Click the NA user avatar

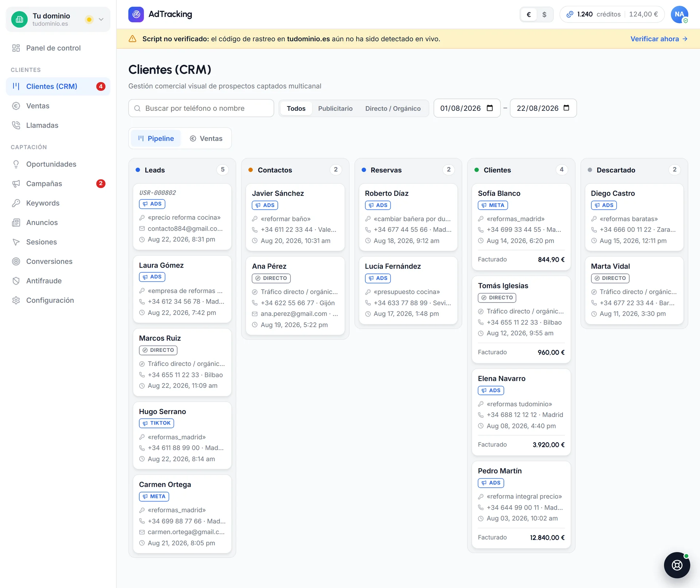pos(679,14)
